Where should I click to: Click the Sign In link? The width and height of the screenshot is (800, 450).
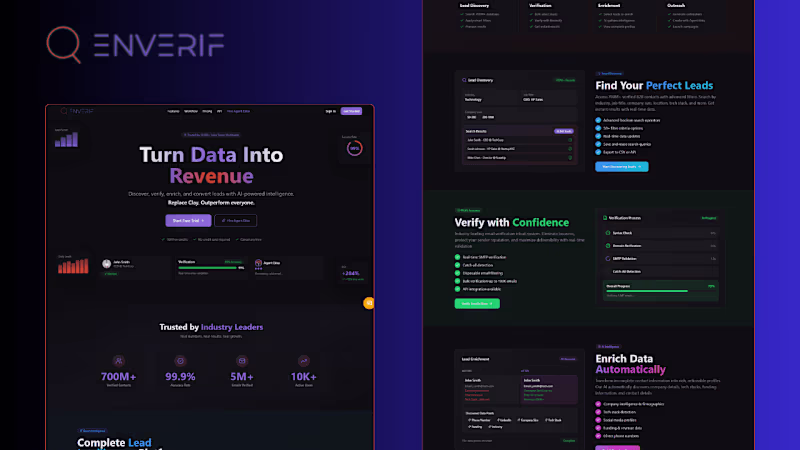click(x=331, y=111)
